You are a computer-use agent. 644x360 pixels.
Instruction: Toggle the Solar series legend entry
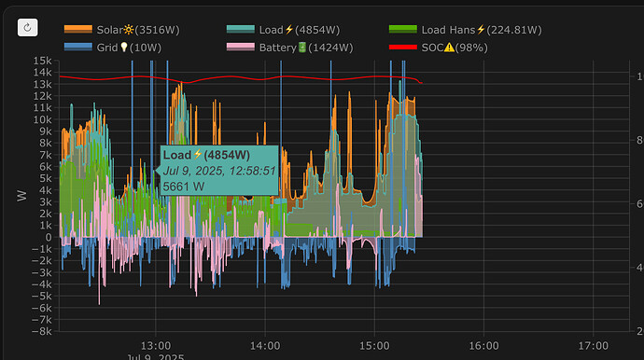pos(122,30)
